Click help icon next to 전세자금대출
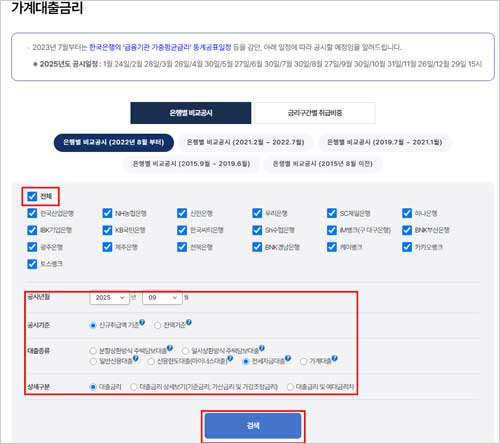Screen dimensions: 500x444 (x=288, y=358)
